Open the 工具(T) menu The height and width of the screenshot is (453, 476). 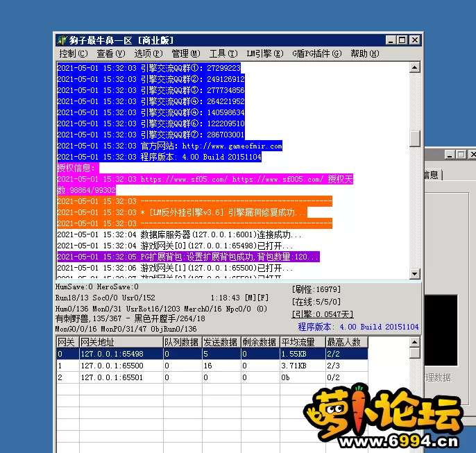click(223, 53)
